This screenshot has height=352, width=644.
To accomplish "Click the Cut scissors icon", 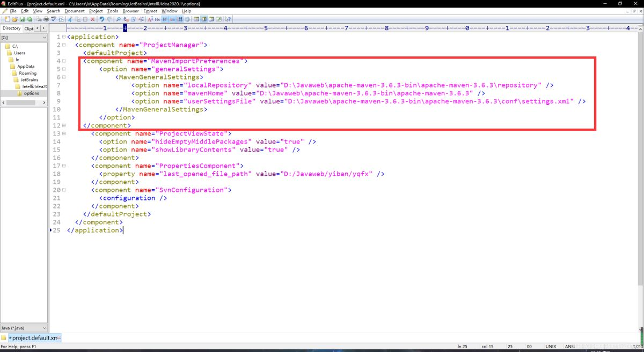I will coord(70,19).
